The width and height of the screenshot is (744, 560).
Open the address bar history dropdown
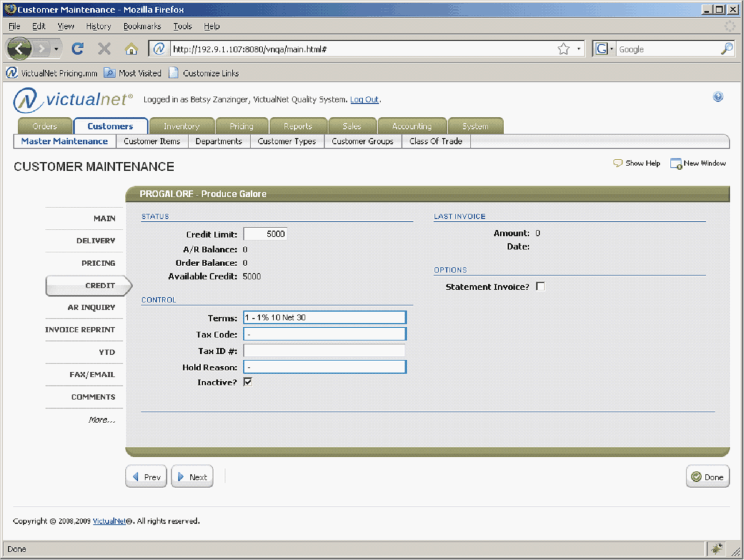click(x=578, y=49)
